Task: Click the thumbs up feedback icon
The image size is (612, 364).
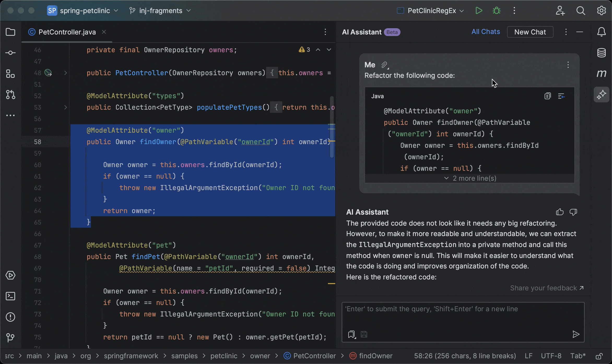Action: [560, 212]
